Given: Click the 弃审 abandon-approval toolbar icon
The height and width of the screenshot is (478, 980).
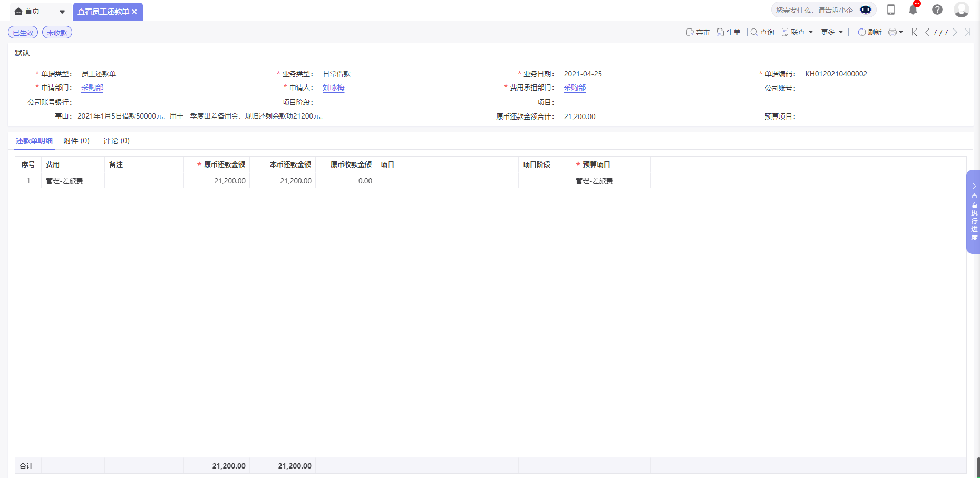Looking at the screenshot, I should pyautogui.click(x=698, y=32).
